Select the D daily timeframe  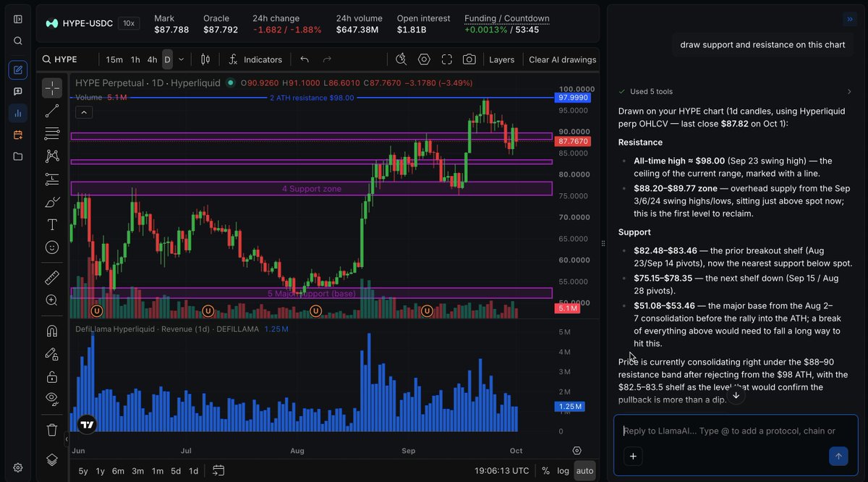[167, 59]
